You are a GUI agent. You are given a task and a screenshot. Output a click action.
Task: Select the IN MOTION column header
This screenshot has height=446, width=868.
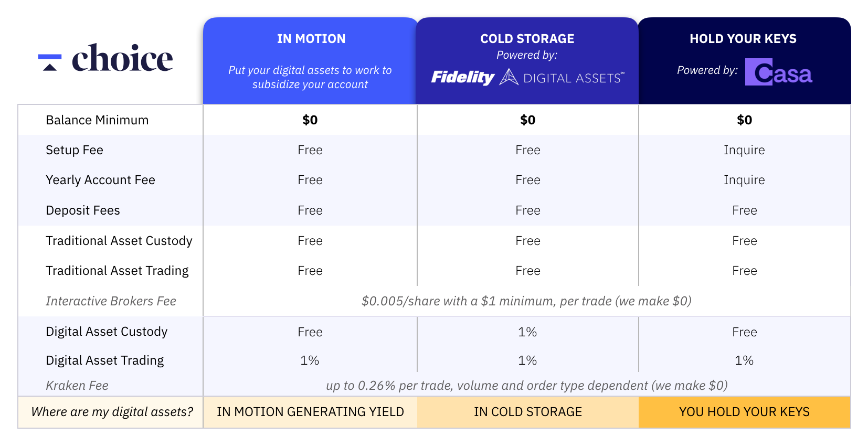tap(311, 39)
